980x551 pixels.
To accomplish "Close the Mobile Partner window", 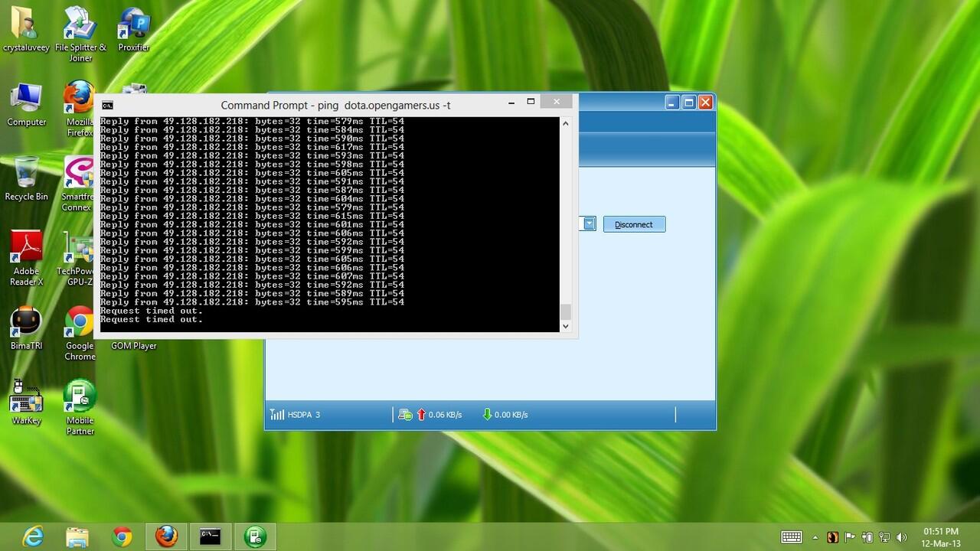I will coord(706,103).
